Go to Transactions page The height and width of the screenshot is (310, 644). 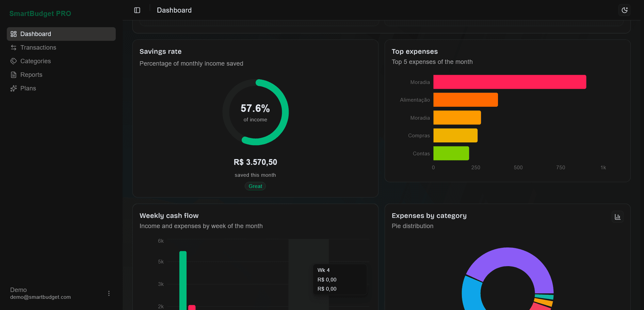61,48
